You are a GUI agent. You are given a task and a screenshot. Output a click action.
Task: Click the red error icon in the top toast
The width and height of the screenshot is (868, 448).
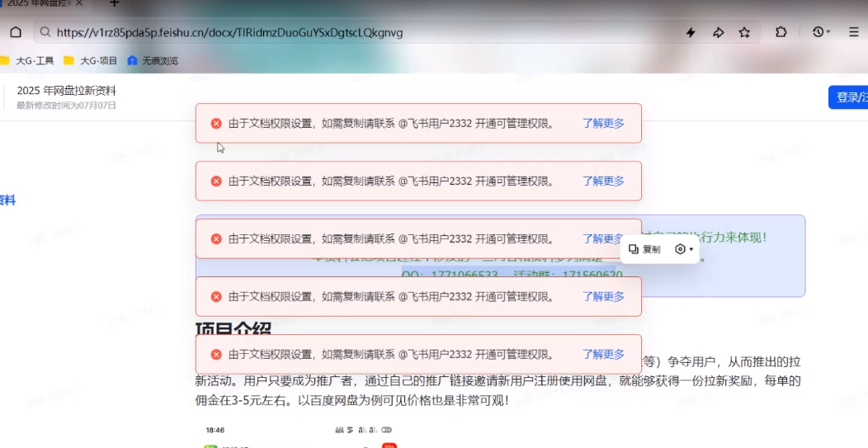[216, 124]
